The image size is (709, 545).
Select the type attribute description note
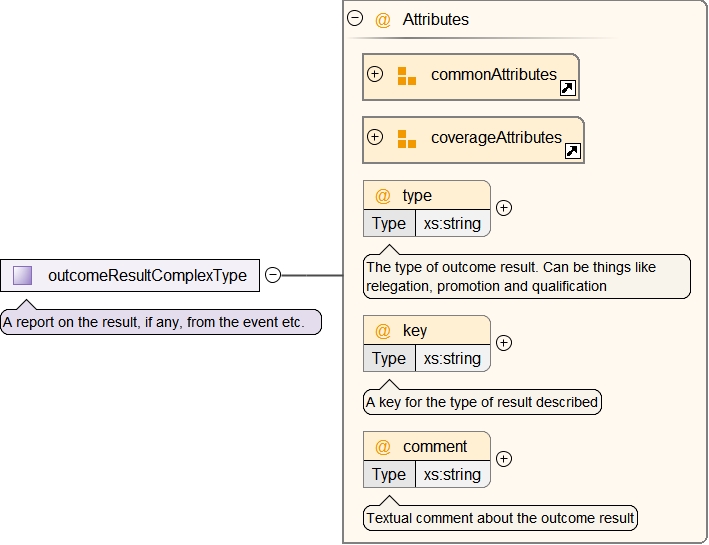pyautogui.click(x=526, y=277)
